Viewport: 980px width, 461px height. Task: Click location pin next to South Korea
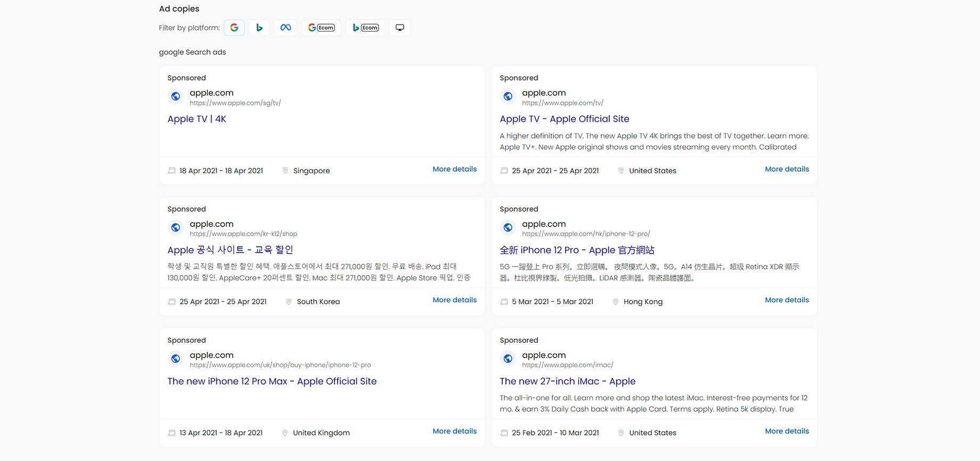(x=289, y=302)
